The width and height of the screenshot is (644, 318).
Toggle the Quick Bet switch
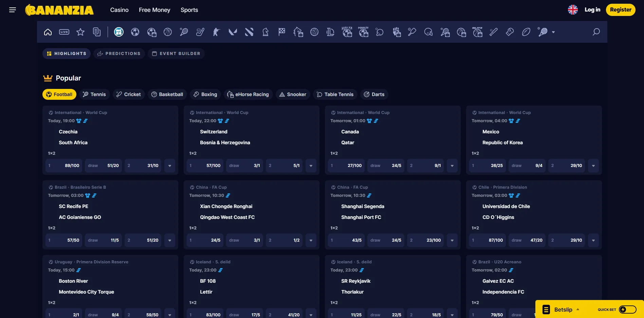point(627,310)
